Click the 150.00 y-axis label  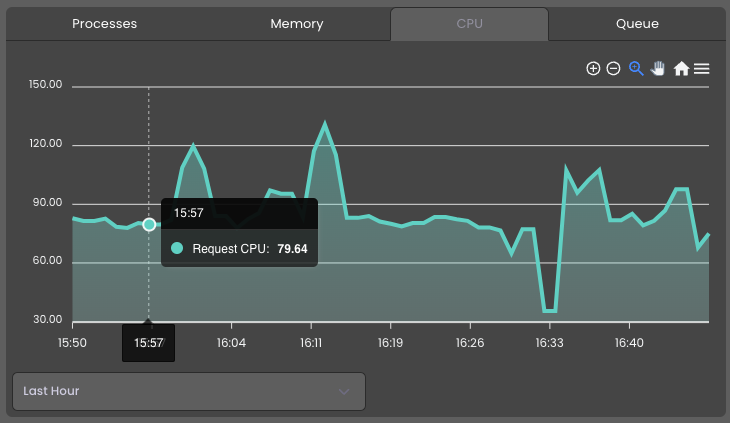pyautogui.click(x=45, y=84)
